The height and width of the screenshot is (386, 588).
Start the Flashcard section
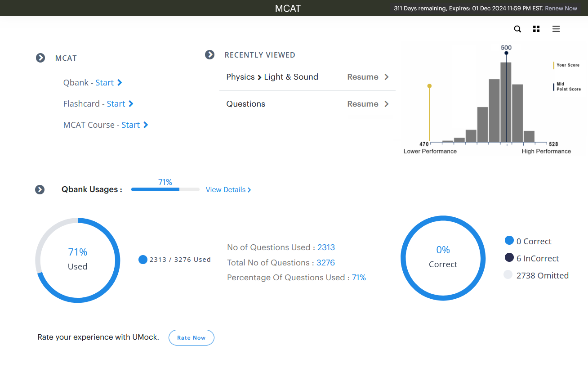120,103
